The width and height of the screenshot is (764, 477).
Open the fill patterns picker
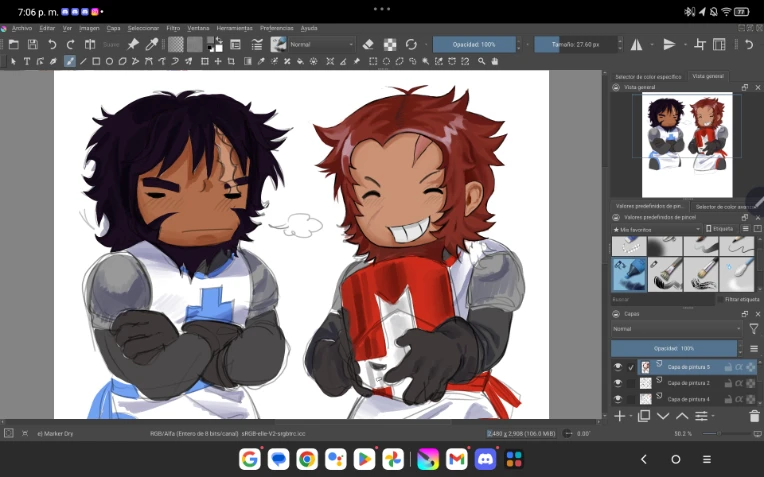pyautogui.click(x=194, y=44)
